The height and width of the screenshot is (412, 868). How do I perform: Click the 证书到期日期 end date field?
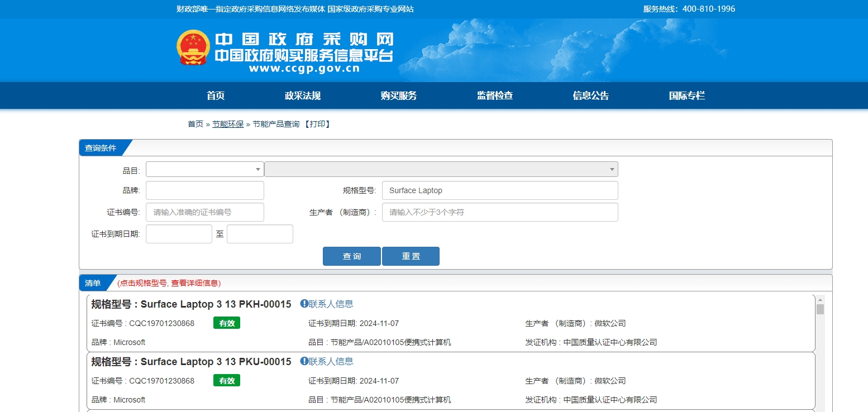pos(260,234)
